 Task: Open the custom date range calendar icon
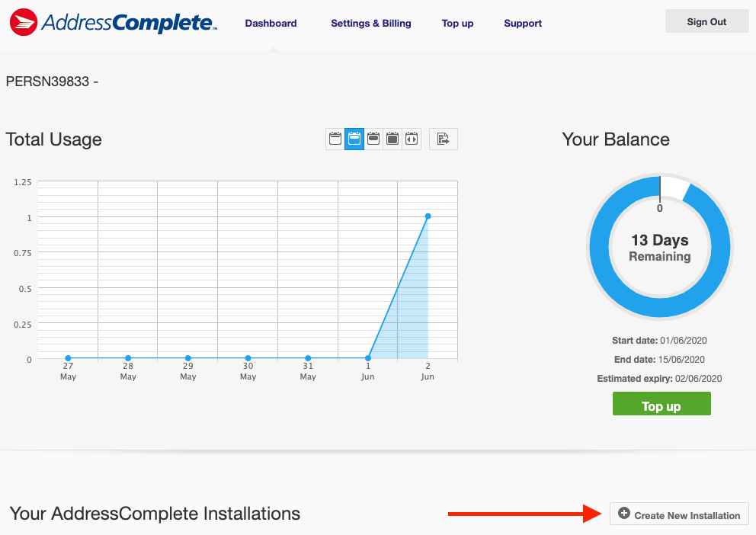click(x=412, y=139)
